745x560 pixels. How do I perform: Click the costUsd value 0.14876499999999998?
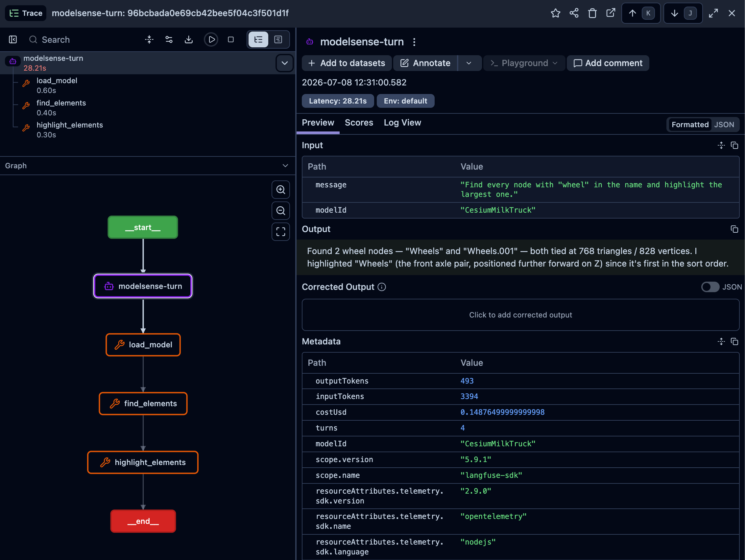[x=502, y=412]
